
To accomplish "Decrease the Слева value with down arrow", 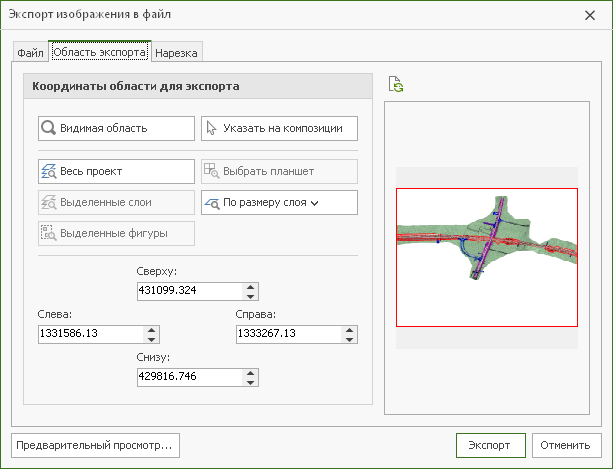I will (152, 339).
